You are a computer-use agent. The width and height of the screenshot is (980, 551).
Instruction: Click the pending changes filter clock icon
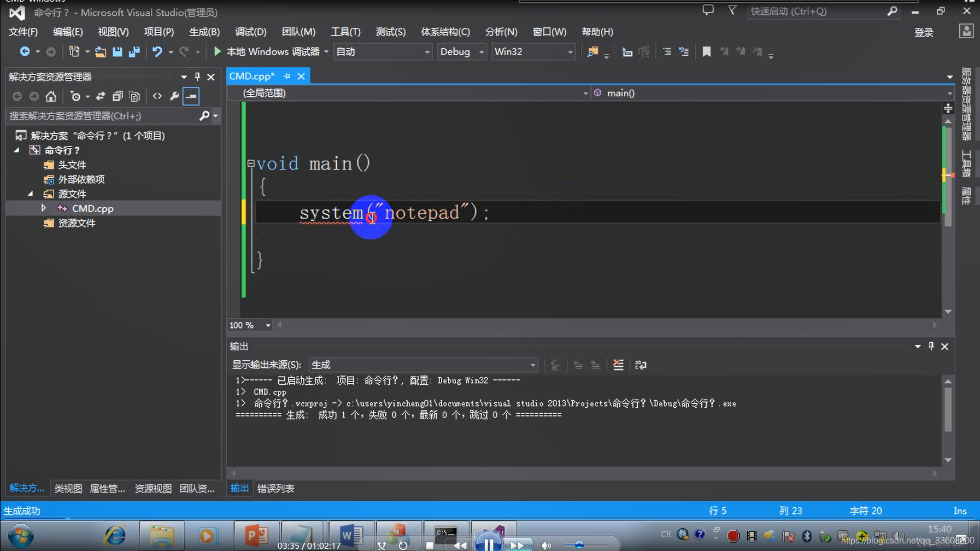[75, 96]
